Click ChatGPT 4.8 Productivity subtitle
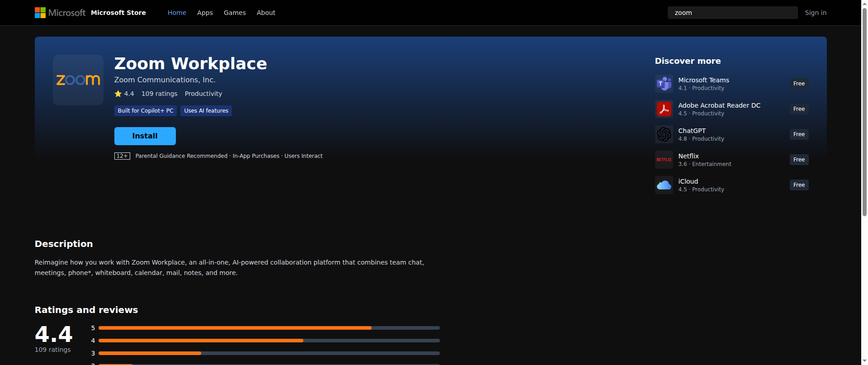Image resolution: width=868 pixels, height=365 pixels. pos(701,139)
